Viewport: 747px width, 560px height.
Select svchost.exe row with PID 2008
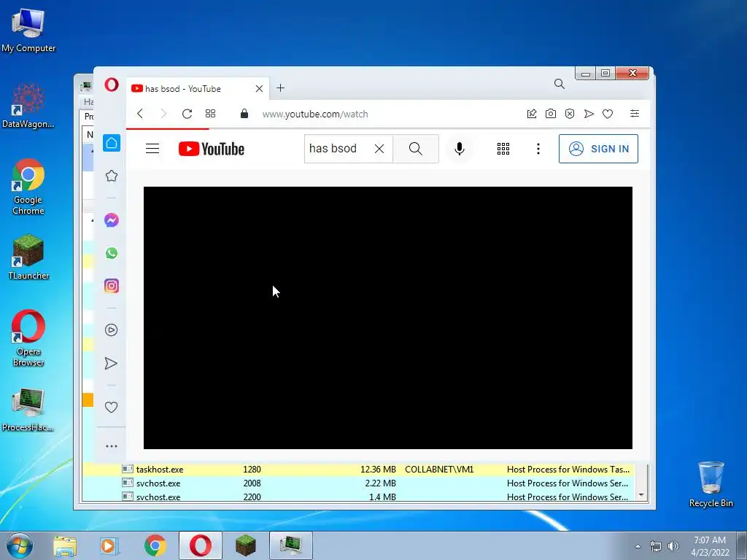(360, 483)
